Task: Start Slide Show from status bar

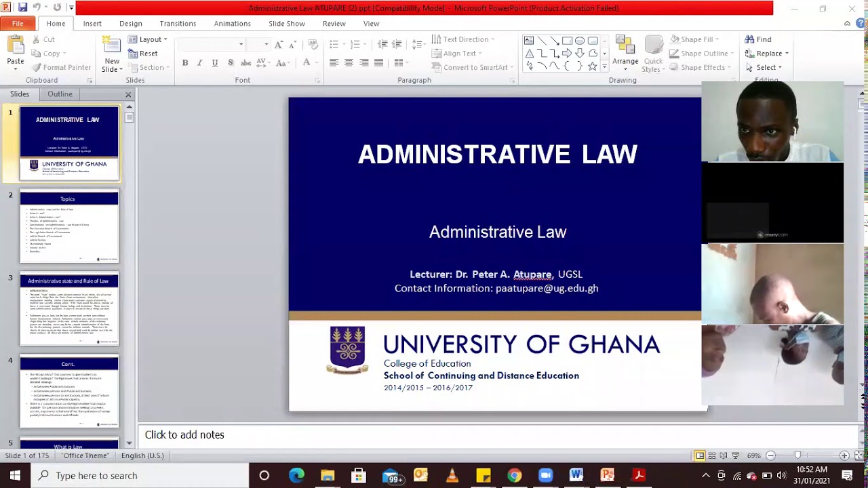Action: (x=736, y=455)
